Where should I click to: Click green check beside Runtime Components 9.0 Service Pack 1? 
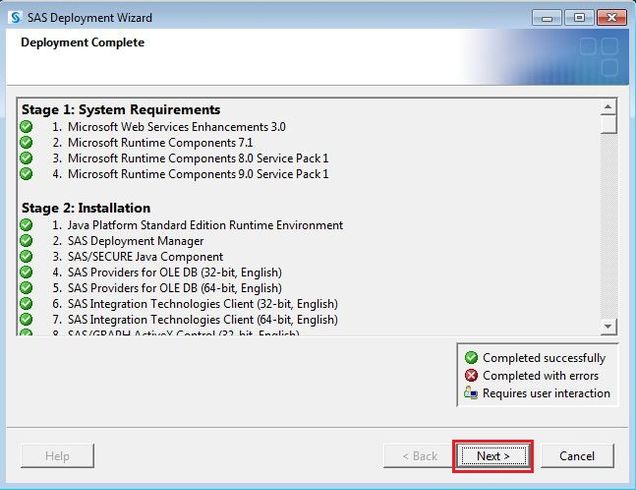click(26, 174)
